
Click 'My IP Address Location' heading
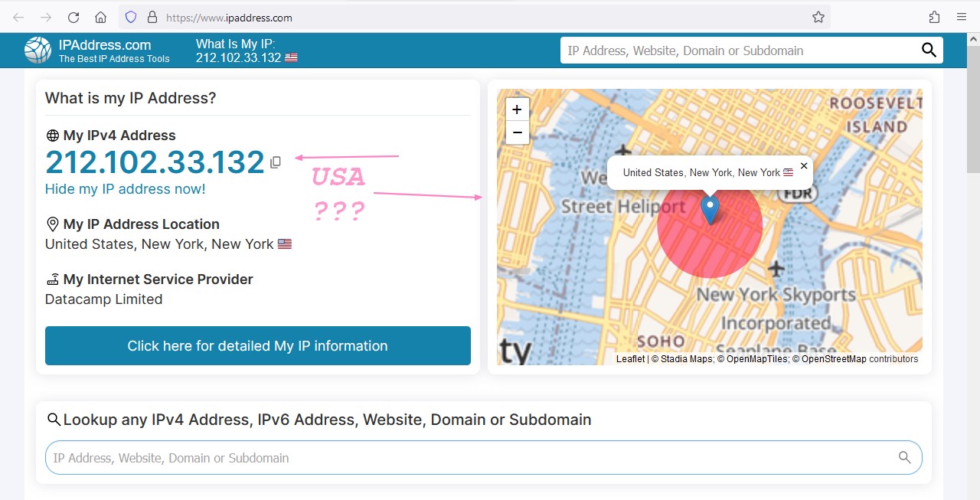[x=142, y=224]
